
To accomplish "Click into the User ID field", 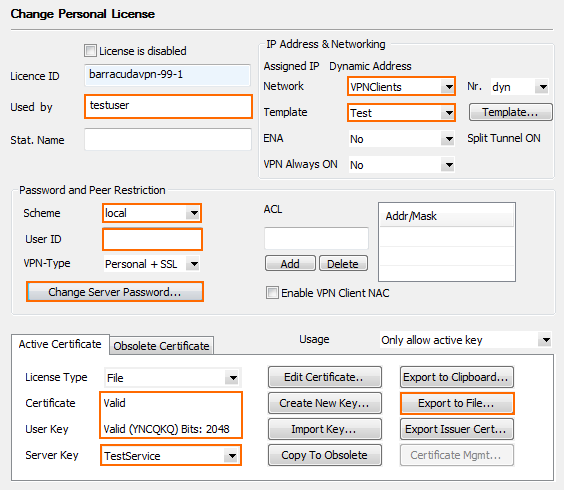I will (x=152, y=239).
